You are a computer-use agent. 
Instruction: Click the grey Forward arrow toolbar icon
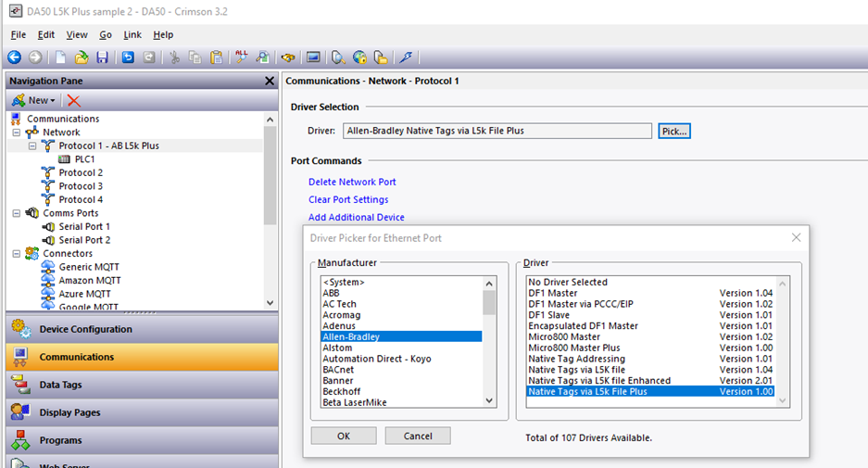[x=35, y=57]
